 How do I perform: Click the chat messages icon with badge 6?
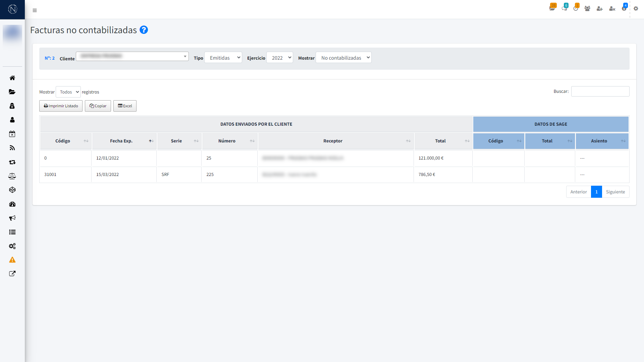(565, 8)
